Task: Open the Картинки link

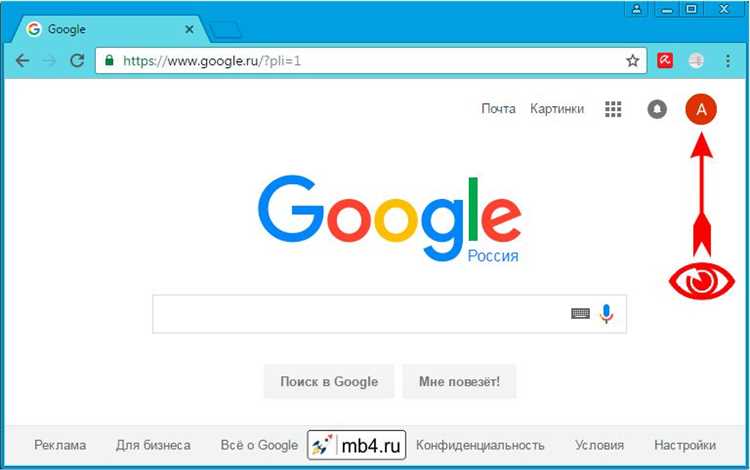Action: 557,109
